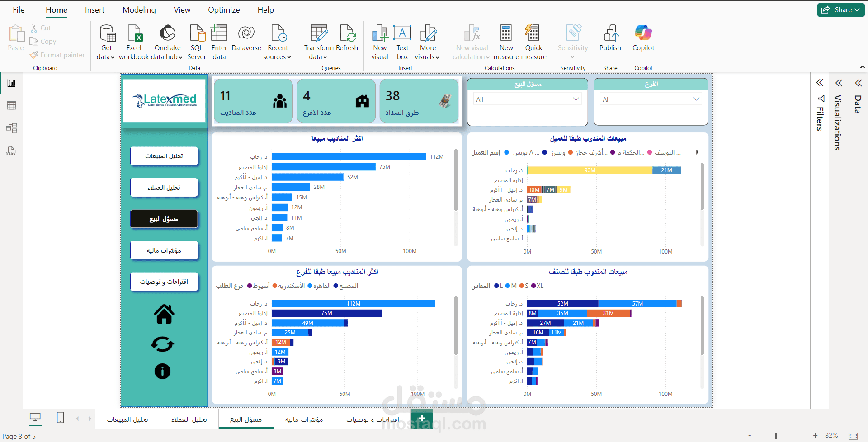Add a Text box

(402, 42)
